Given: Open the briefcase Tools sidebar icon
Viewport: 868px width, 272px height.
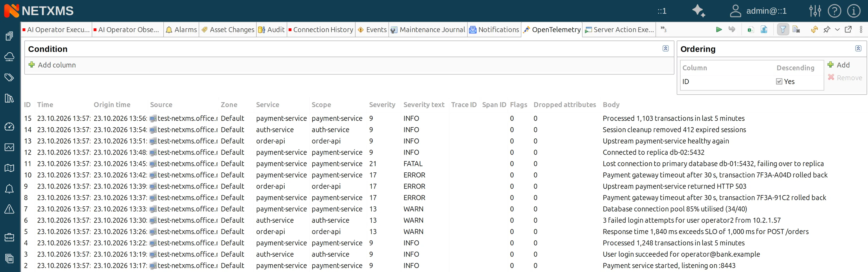Looking at the screenshot, I should (x=9, y=237).
